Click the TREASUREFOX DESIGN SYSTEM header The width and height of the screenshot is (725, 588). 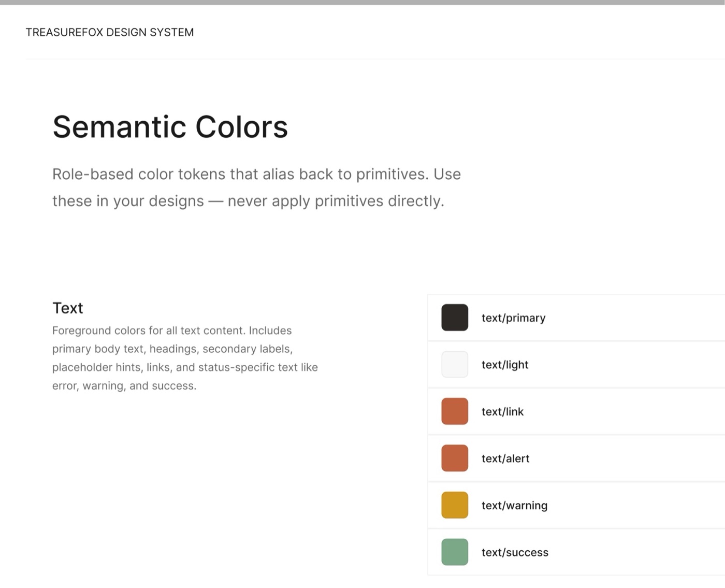tap(110, 32)
